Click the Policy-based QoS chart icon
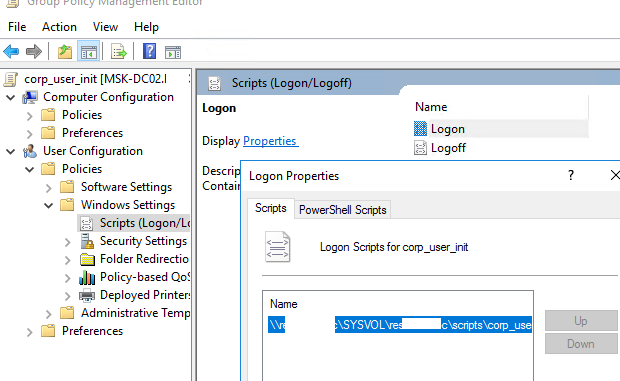 pyautogui.click(x=87, y=277)
